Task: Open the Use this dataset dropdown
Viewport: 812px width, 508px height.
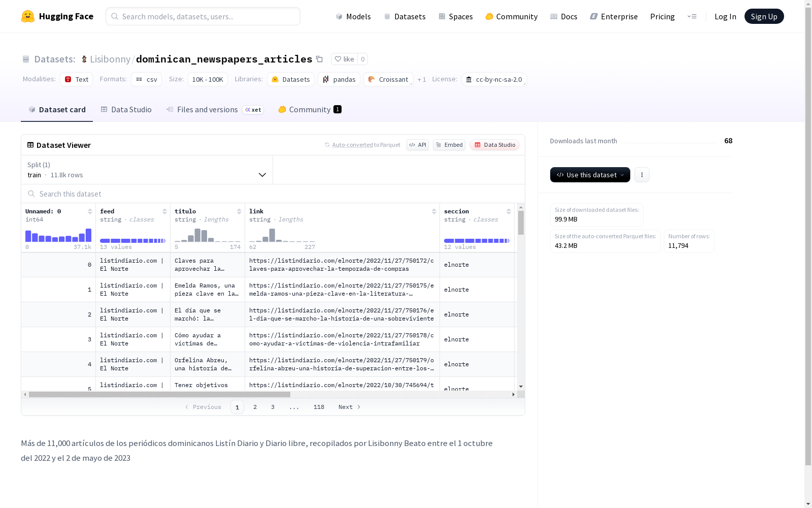Action: point(590,175)
